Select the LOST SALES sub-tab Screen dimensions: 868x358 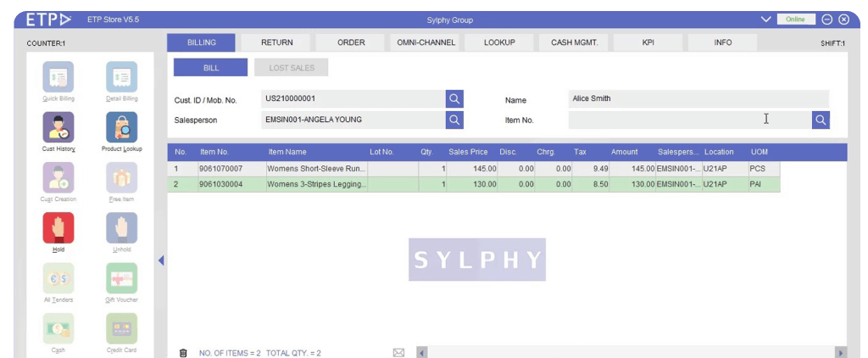[292, 68]
